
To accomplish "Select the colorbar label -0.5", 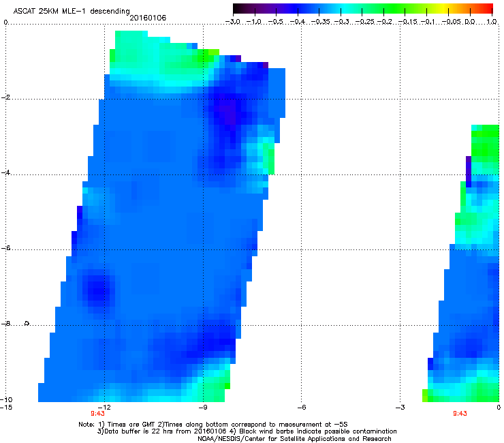I will [276, 22].
